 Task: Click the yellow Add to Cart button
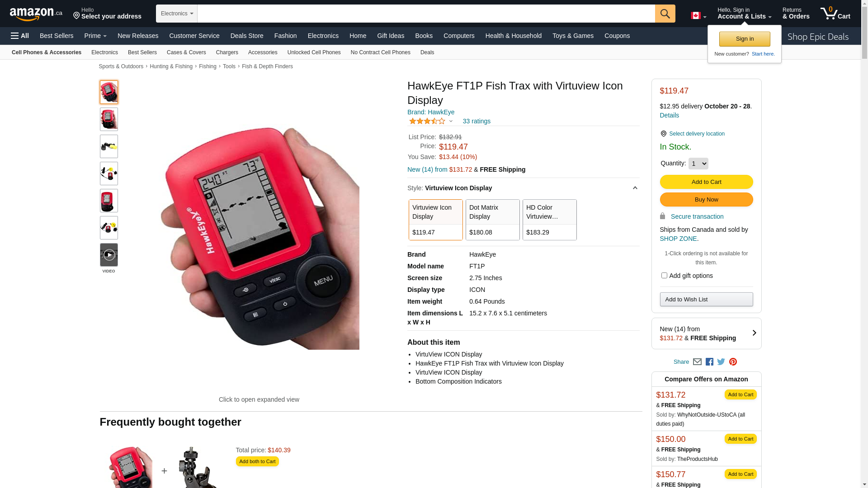point(707,182)
